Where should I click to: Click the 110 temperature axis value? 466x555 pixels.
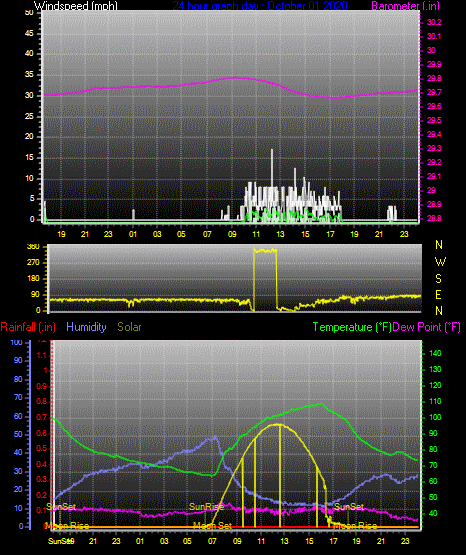click(435, 401)
